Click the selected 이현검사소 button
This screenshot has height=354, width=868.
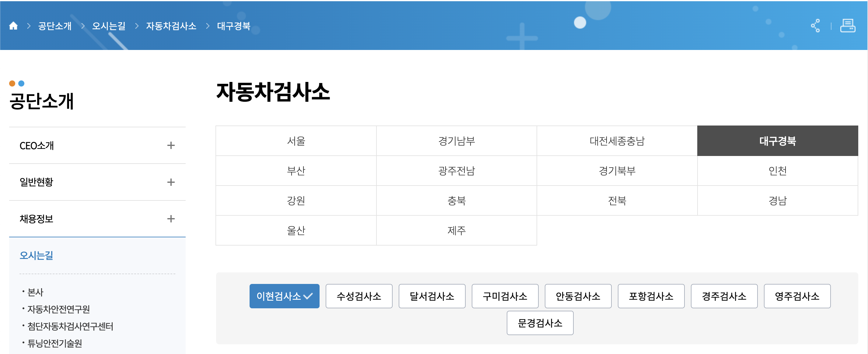(x=284, y=296)
